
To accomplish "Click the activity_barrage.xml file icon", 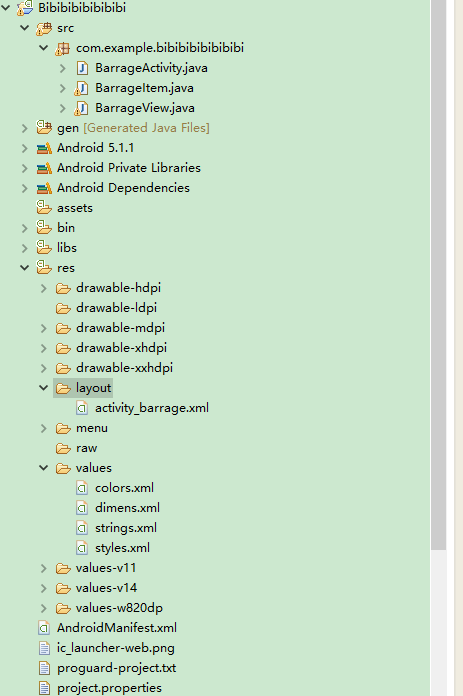I will (82, 408).
